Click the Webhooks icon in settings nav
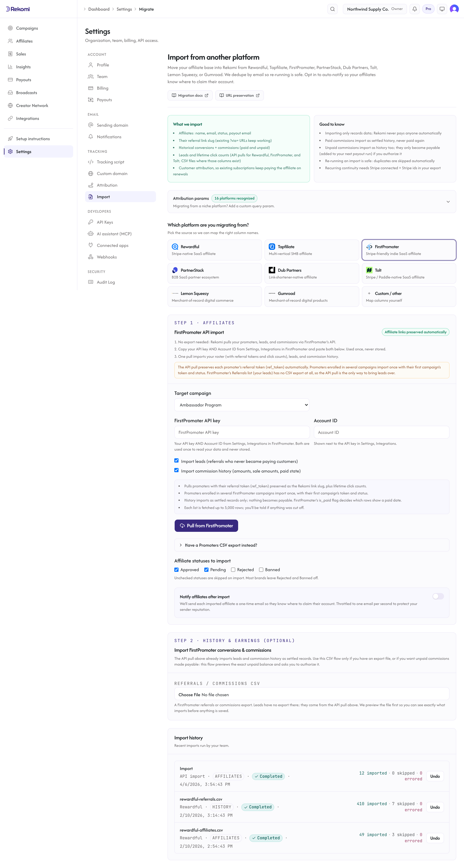 91,257
